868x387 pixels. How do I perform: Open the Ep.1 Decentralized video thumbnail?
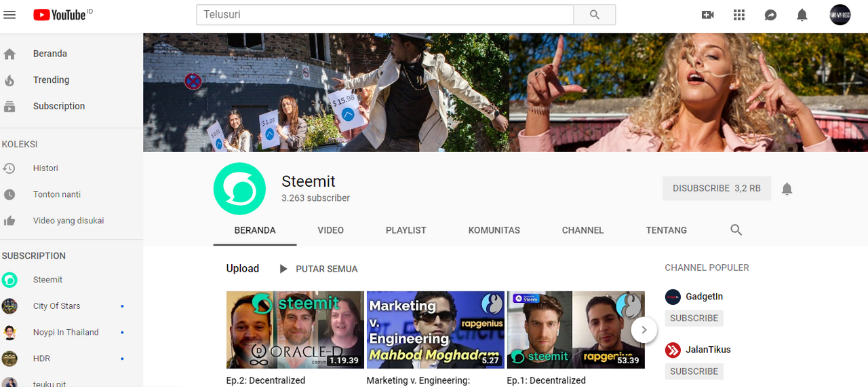pos(575,330)
